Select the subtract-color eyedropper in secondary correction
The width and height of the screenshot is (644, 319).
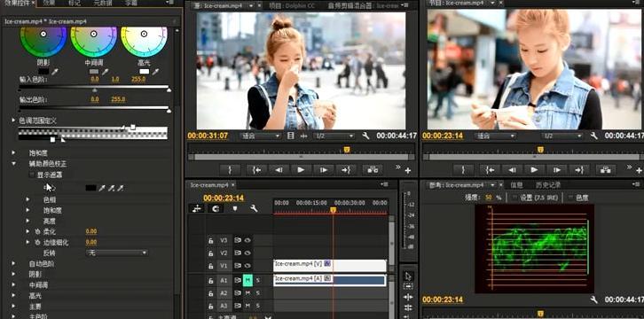coord(121,188)
